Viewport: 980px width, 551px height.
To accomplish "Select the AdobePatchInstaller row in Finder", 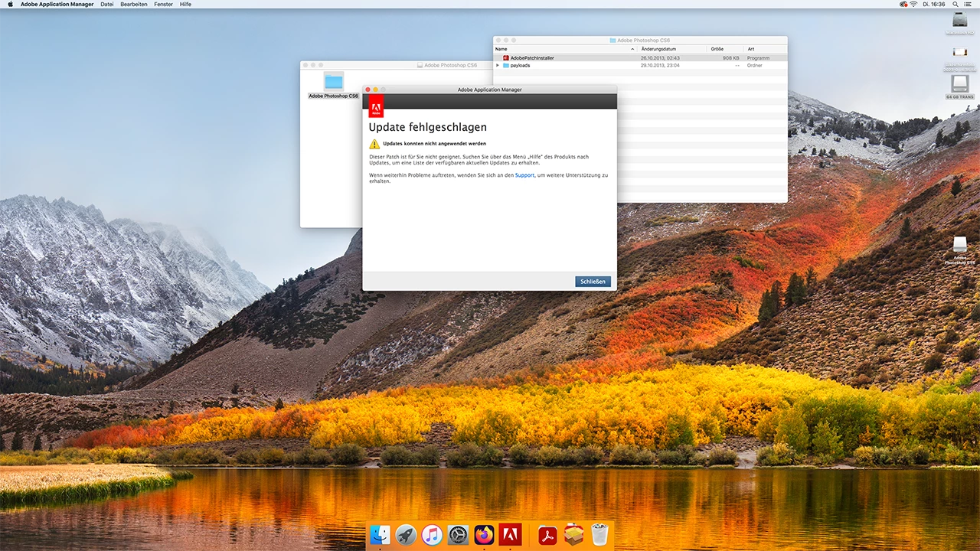I will point(640,58).
